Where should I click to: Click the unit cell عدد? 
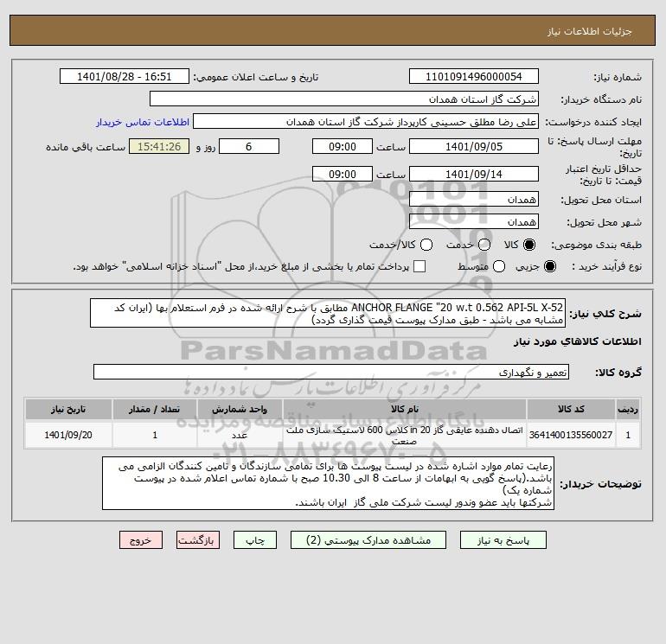[240, 435]
